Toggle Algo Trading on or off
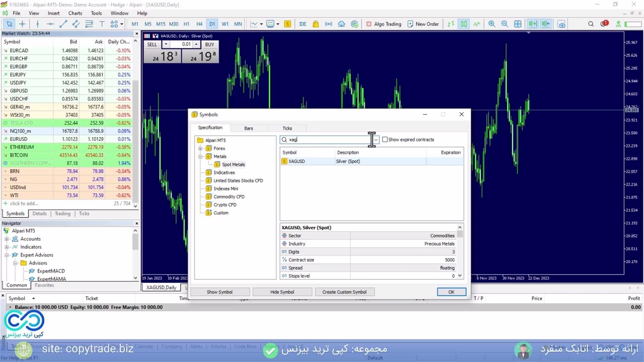644x362 pixels. point(383,24)
